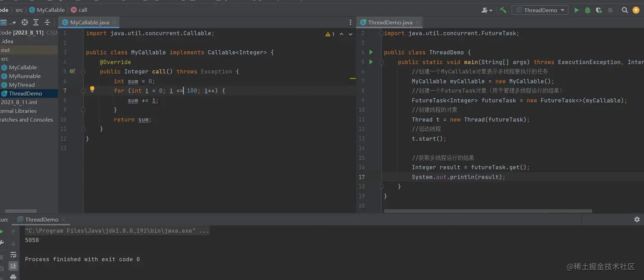The image size is (644, 280).
Task: Click Up the stack trace arrow
Action: point(13,232)
